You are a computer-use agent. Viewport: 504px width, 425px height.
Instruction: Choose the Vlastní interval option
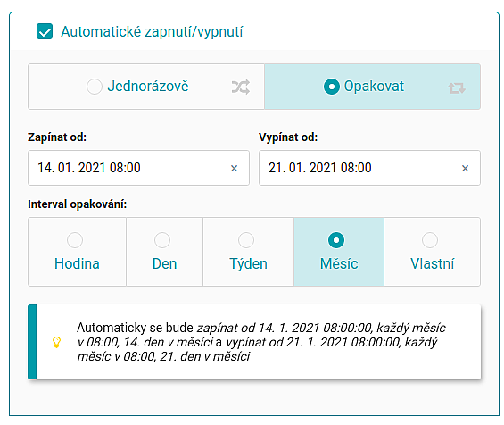tap(432, 252)
